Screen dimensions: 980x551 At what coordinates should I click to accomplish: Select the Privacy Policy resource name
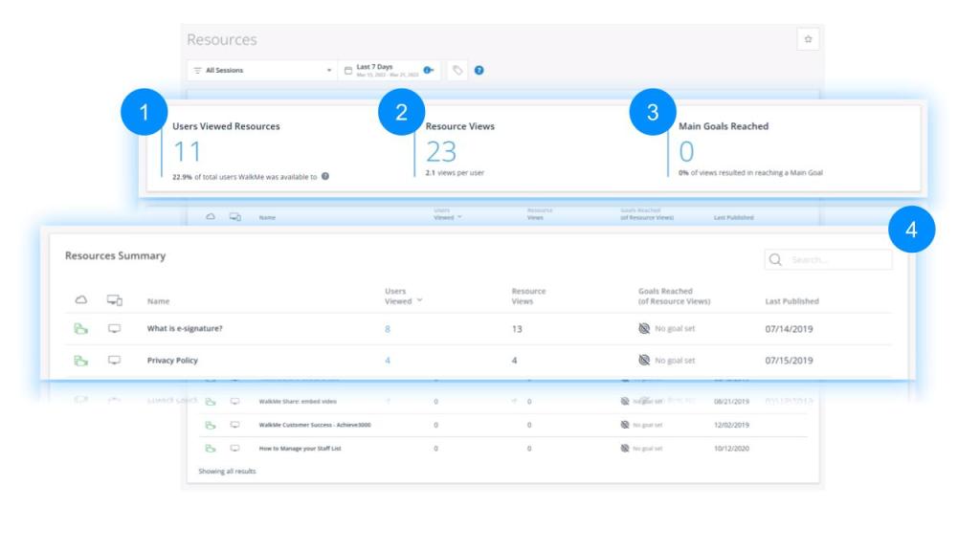(x=172, y=361)
